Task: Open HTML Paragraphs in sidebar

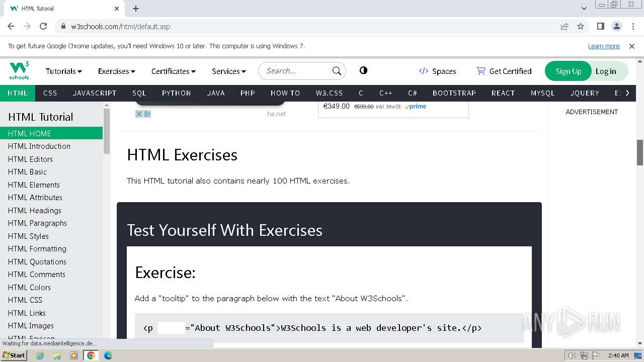Action: tap(51, 223)
